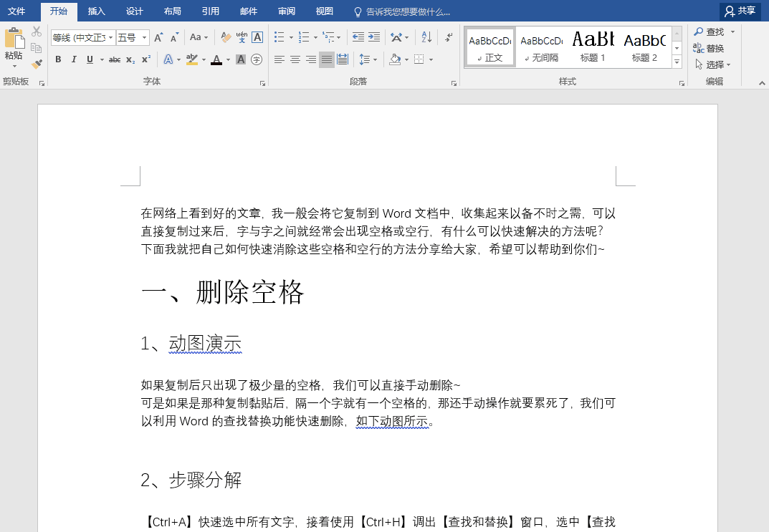Apply subscript formatting
The image size is (769, 532).
click(x=130, y=59)
